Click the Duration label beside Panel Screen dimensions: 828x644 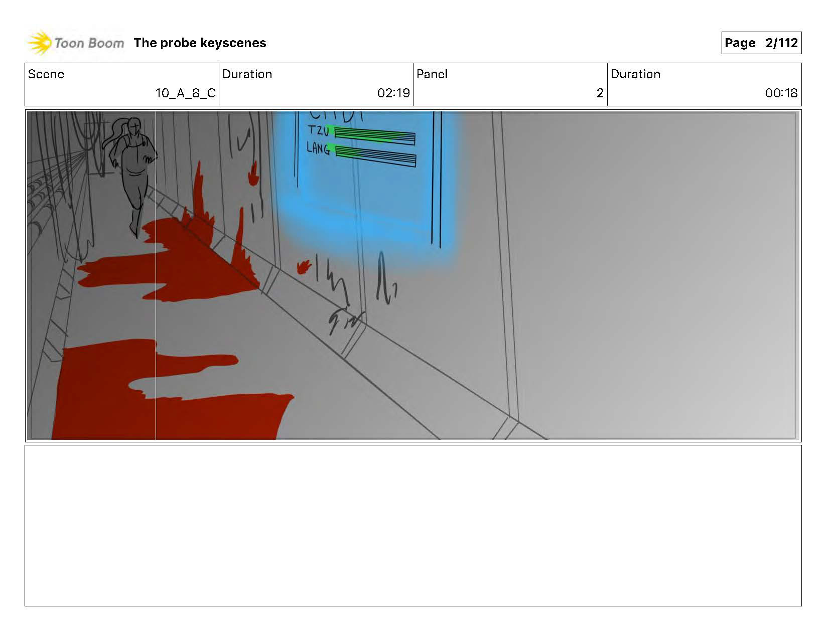(635, 74)
